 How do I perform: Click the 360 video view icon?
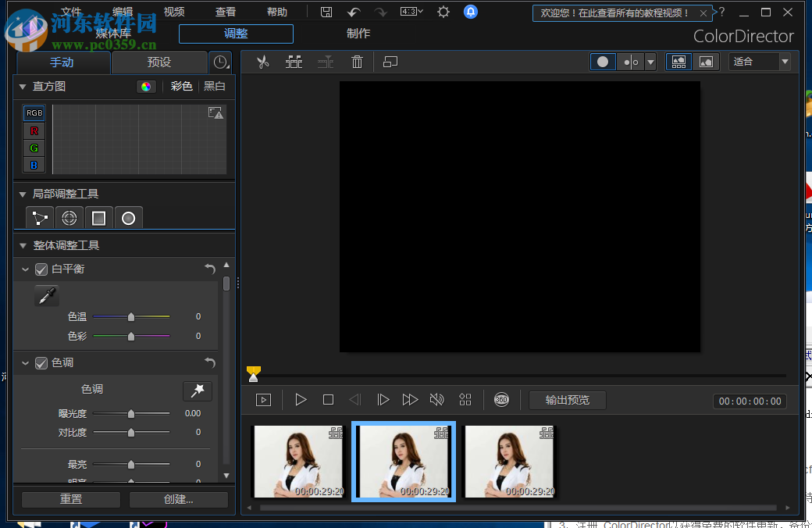(x=500, y=399)
